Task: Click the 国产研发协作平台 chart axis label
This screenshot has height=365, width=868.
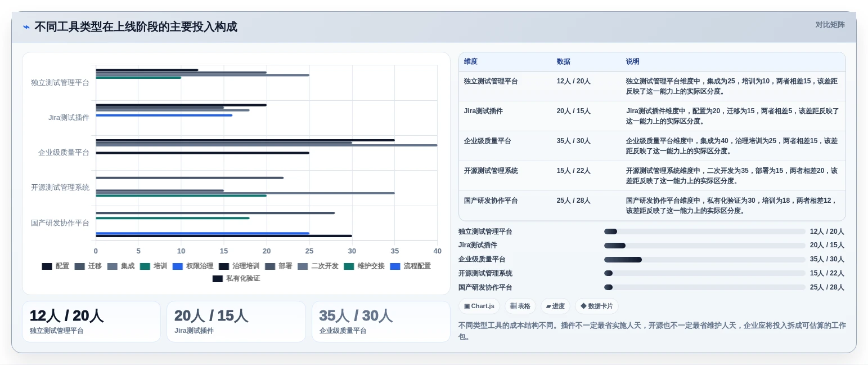Action: [x=60, y=223]
